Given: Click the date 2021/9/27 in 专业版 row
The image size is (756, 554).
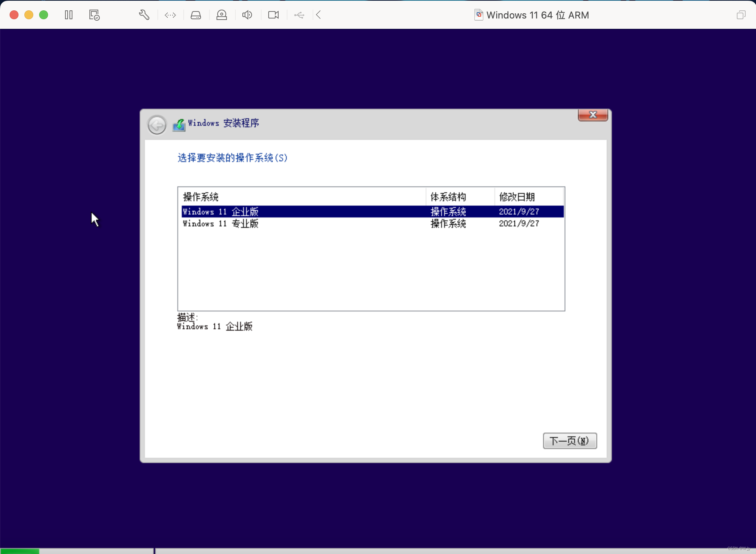Looking at the screenshot, I should point(519,223).
